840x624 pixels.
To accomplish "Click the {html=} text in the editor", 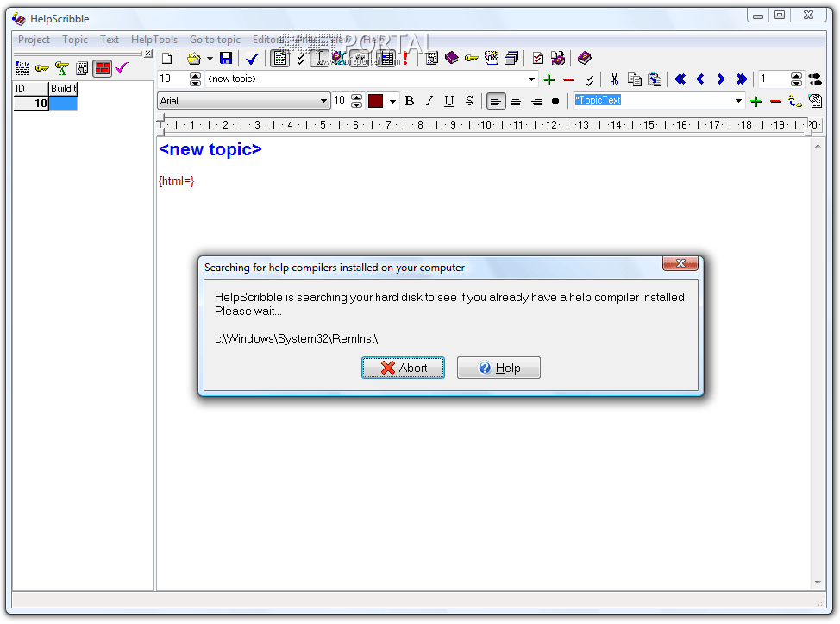I will (176, 180).
